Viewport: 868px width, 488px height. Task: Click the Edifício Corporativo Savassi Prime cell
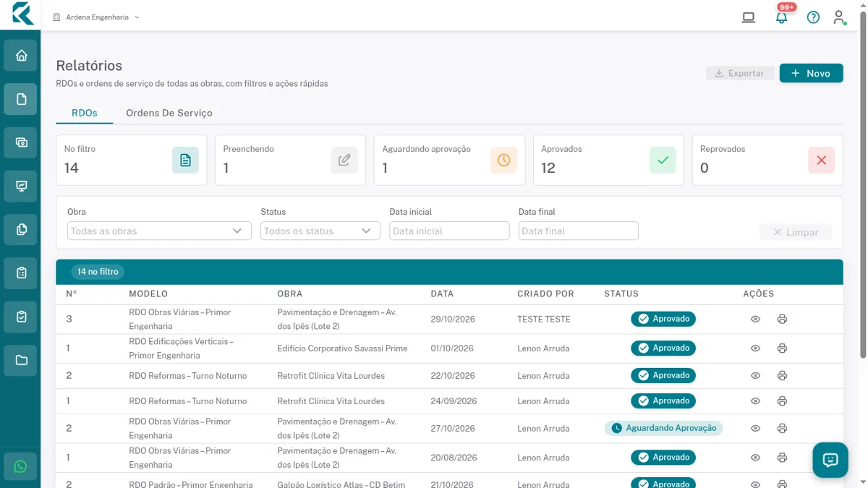342,348
